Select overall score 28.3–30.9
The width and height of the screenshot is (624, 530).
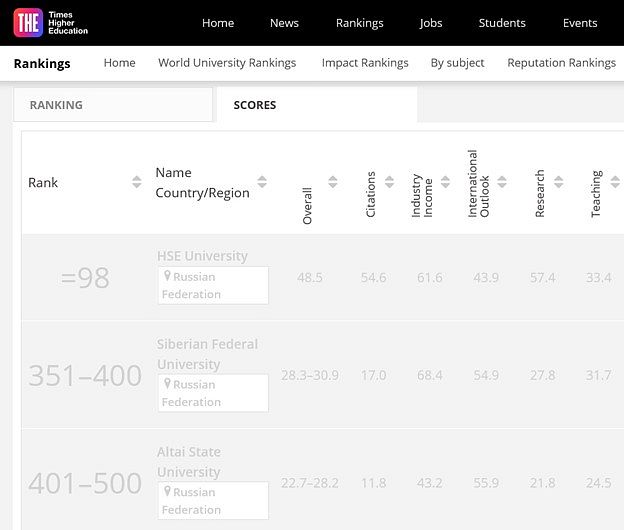[x=310, y=375]
